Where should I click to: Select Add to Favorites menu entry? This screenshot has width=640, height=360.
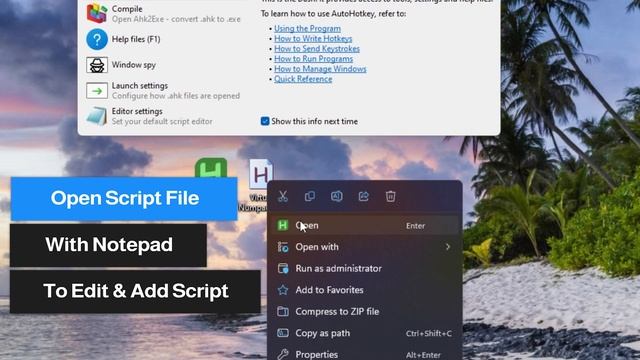tap(364, 290)
